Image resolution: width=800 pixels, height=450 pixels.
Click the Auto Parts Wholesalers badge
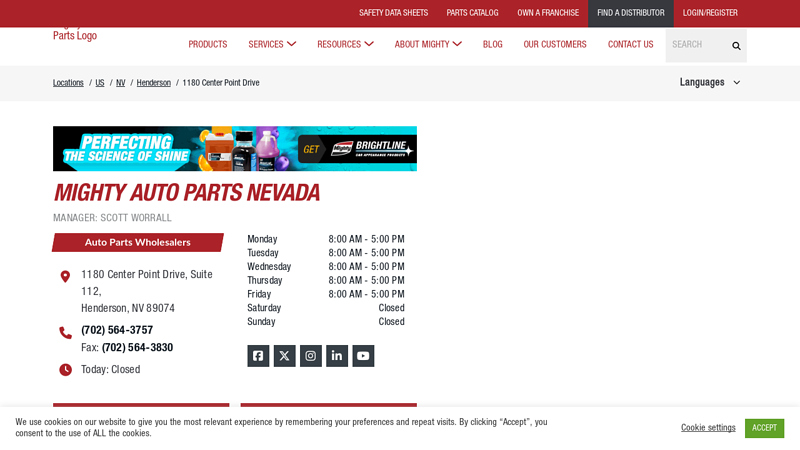[x=138, y=242]
